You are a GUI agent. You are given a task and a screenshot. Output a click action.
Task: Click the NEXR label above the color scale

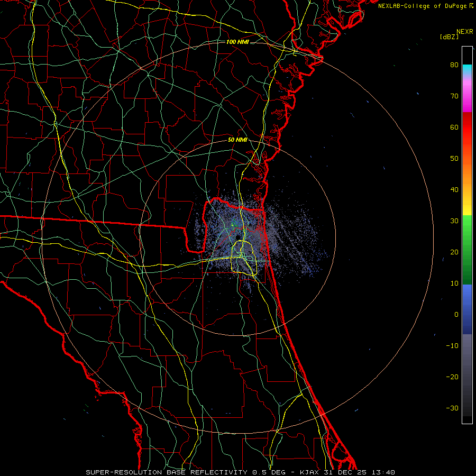pyautogui.click(x=464, y=32)
